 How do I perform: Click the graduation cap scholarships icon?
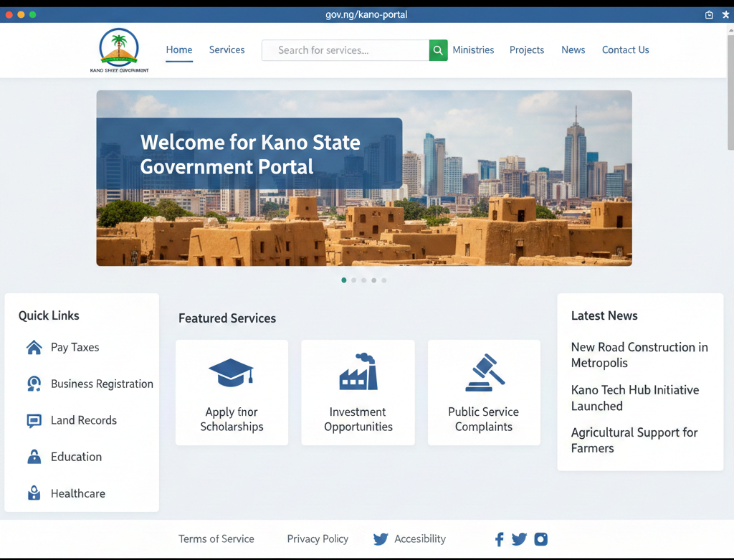tap(232, 371)
